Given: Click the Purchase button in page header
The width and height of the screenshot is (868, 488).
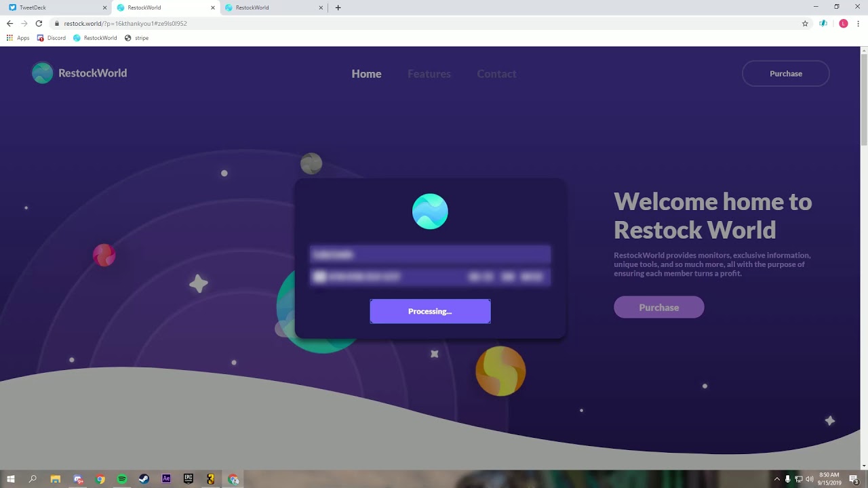Looking at the screenshot, I should click(786, 73).
